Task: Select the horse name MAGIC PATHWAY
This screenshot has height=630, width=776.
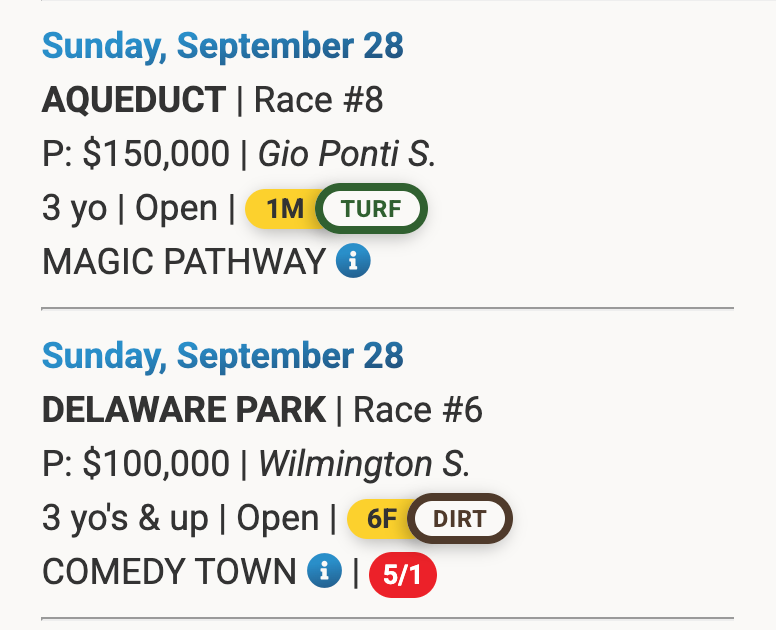Action: click(x=184, y=262)
